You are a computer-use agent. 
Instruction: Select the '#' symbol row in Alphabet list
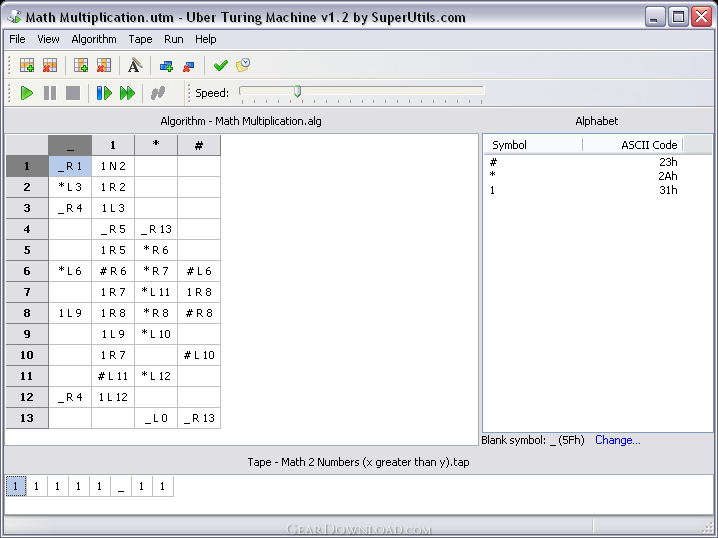pos(583,162)
